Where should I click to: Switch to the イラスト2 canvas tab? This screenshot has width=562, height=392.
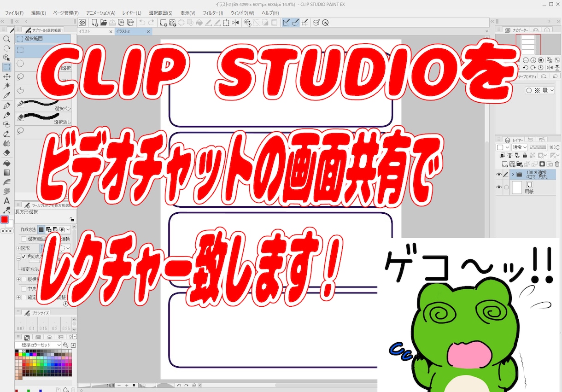133,31
